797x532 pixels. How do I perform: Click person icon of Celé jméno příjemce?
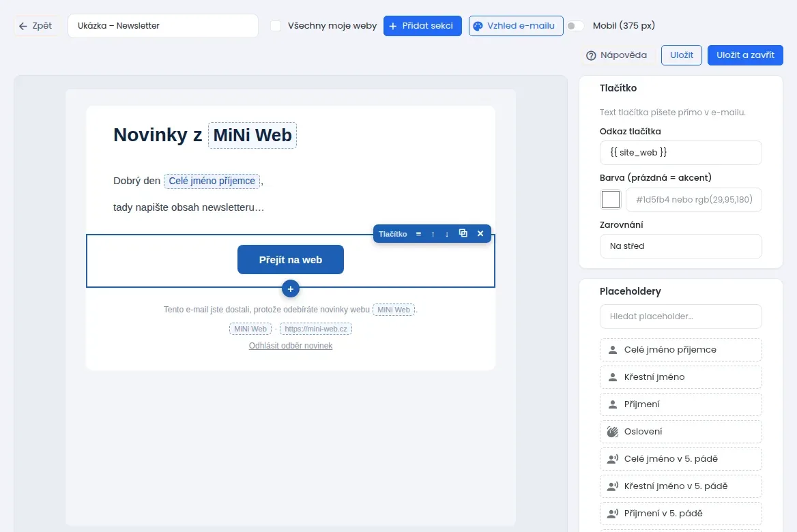pos(613,350)
